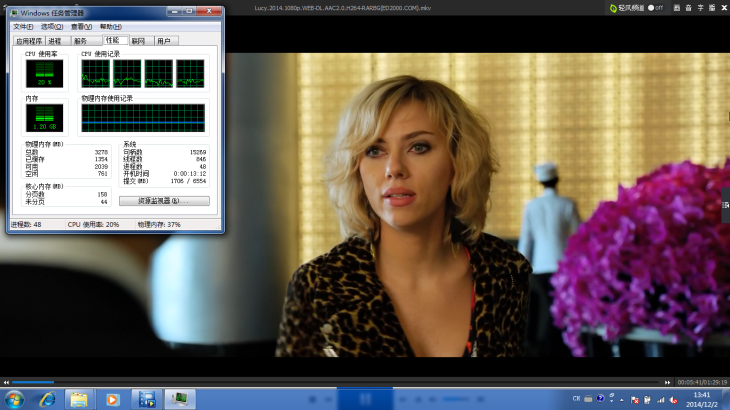This screenshot has width=730, height=410.
Task: Open the 音 audio settings icon
Action: click(688, 7)
